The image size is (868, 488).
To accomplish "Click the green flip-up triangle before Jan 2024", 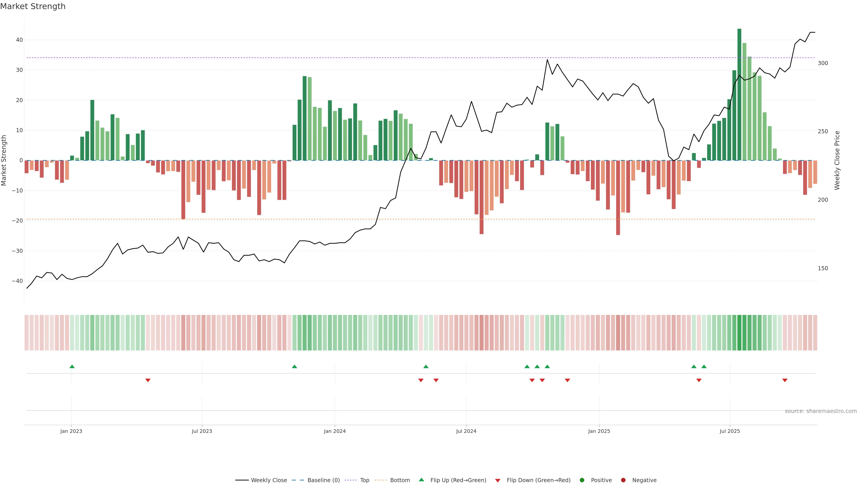I will pyautogui.click(x=295, y=366).
